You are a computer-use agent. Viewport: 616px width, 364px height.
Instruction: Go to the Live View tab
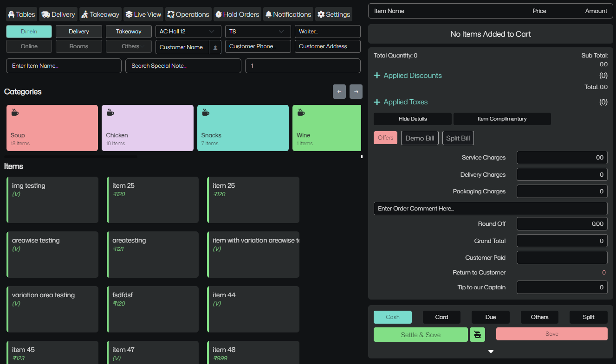143,14
